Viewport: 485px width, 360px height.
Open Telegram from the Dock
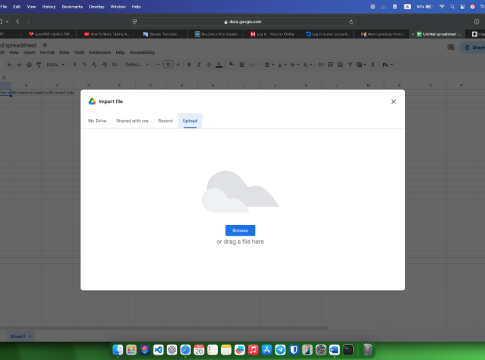(x=280, y=350)
